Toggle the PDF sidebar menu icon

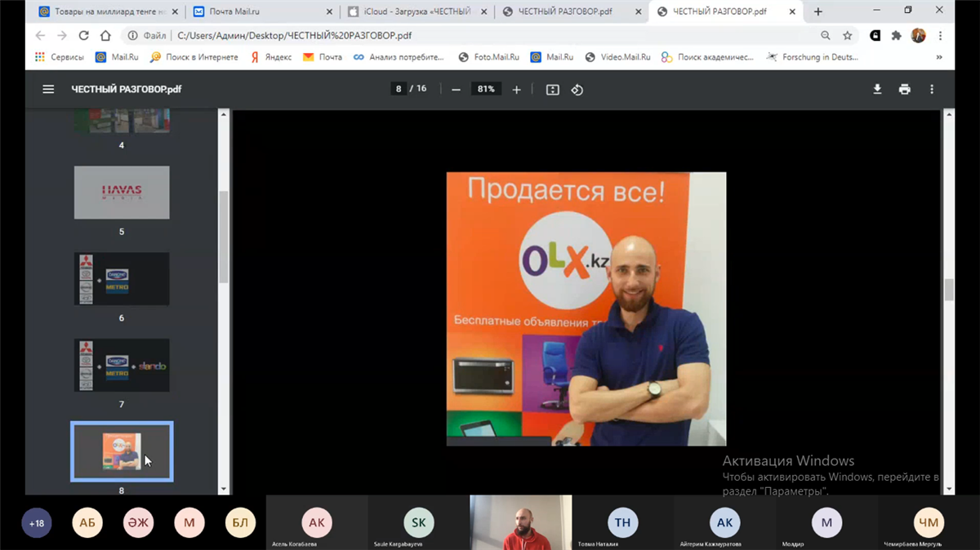48,89
